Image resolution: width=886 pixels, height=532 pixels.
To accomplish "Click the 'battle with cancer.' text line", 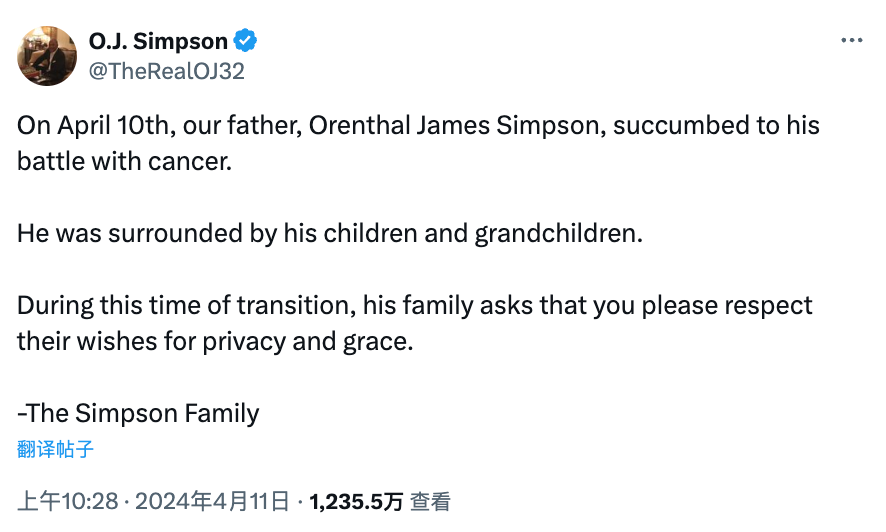I will click(124, 162).
